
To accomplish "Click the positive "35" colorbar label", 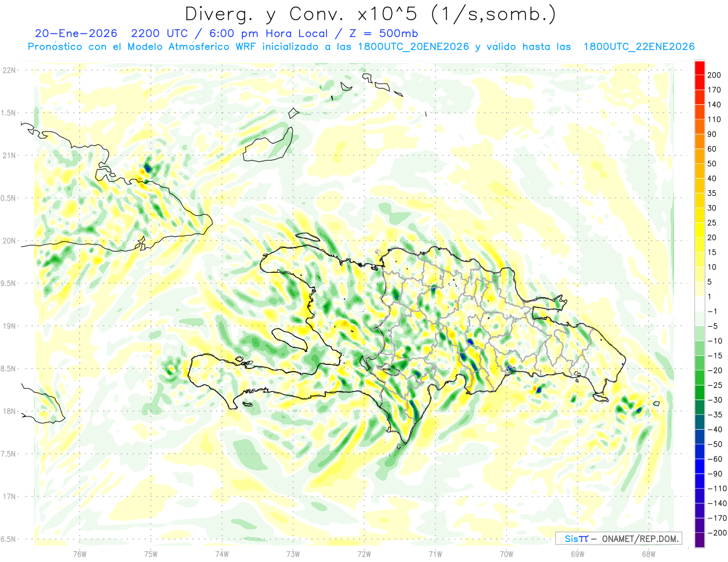I will (x=712, y=193).
